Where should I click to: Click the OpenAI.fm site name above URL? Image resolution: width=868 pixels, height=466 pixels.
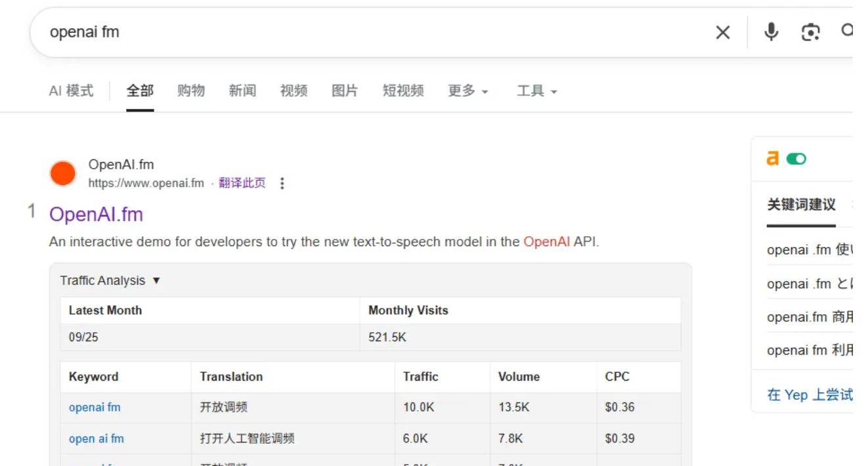click(x=121, y=165)
